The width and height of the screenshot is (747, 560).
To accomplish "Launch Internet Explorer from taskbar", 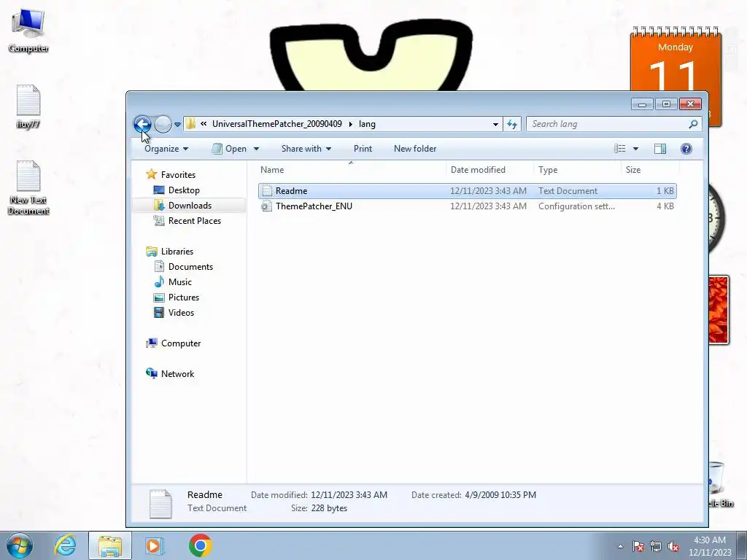I will 65,545.
